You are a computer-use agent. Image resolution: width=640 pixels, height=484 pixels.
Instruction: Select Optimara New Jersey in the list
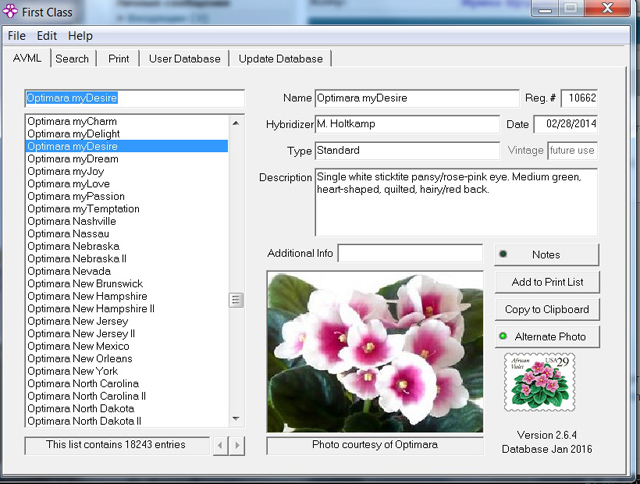(x=127, y=321)
